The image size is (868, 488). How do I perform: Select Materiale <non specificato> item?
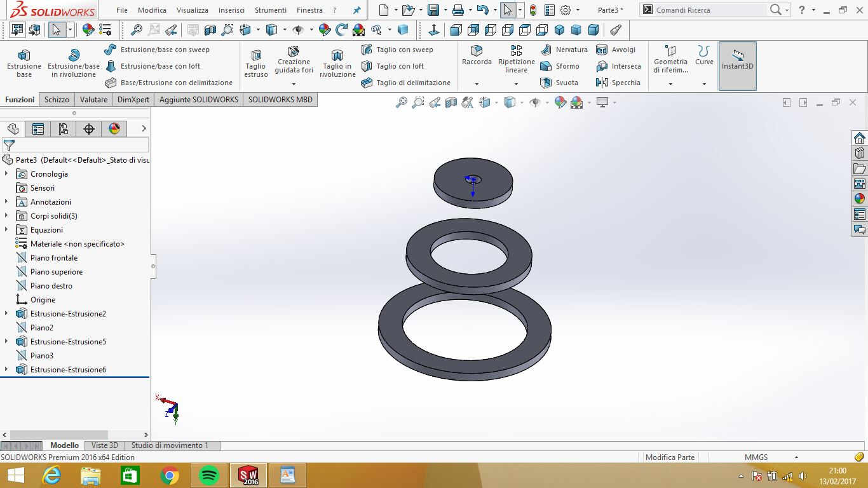pos(70,243)
